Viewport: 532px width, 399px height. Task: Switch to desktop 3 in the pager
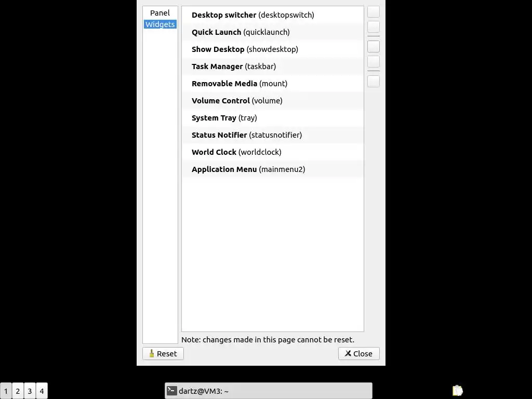pos(30,391)
